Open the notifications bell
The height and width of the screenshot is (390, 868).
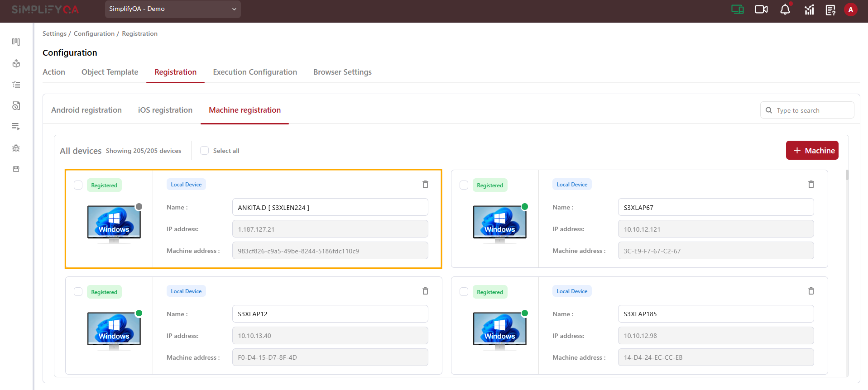click(785, 10)
